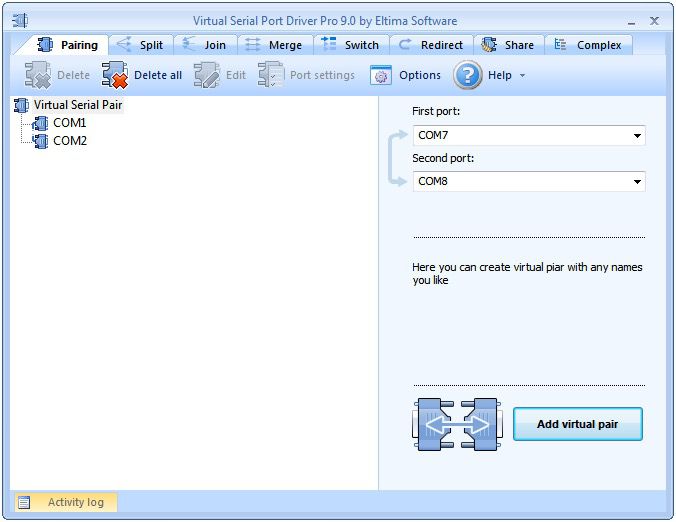Open the Complex tab
Viewport: 676px width, 522px height.
588,45
